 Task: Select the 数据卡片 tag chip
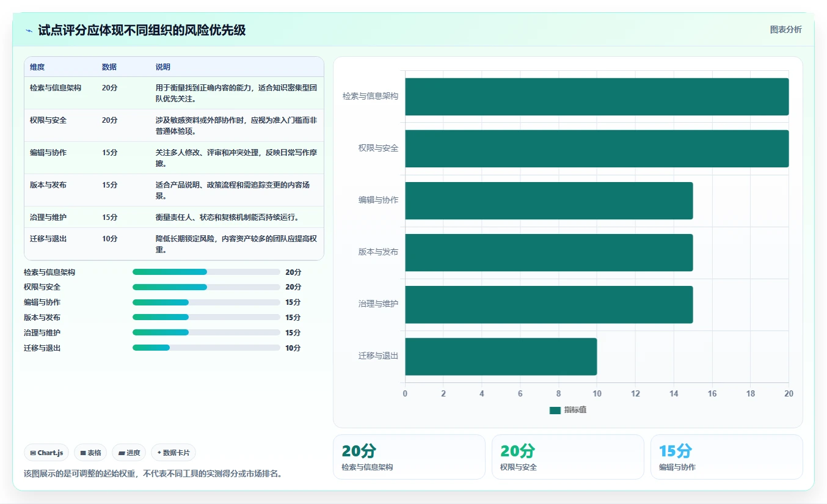[173, 453]
